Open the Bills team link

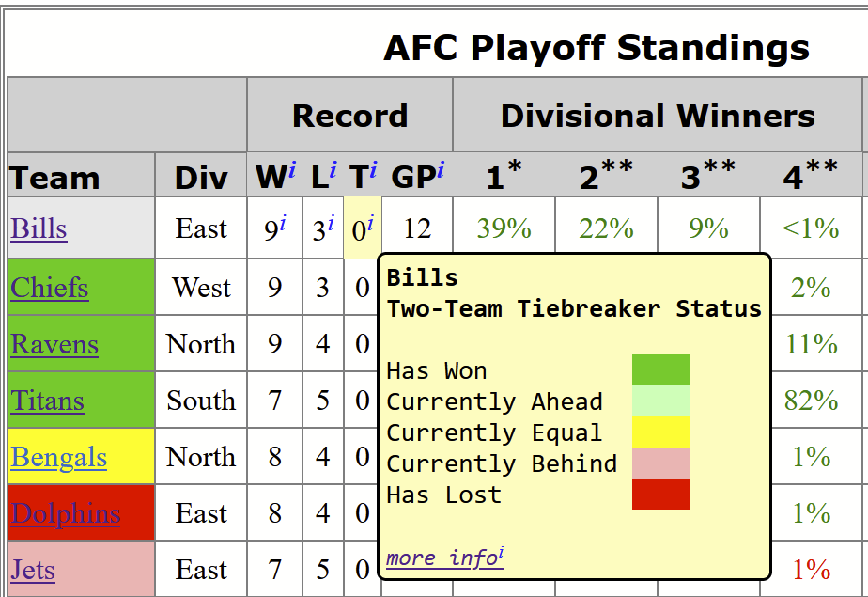pyautogui.click(x=39, y=228)
